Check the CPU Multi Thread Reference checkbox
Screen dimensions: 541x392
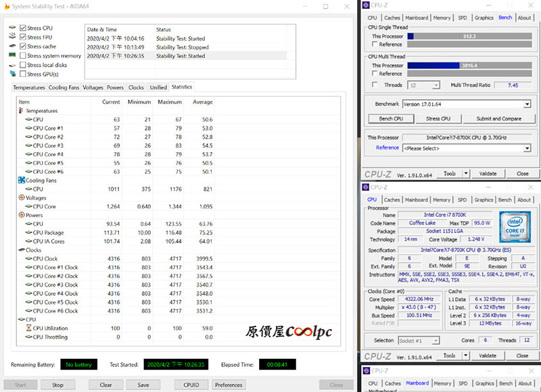click(375, 74)
